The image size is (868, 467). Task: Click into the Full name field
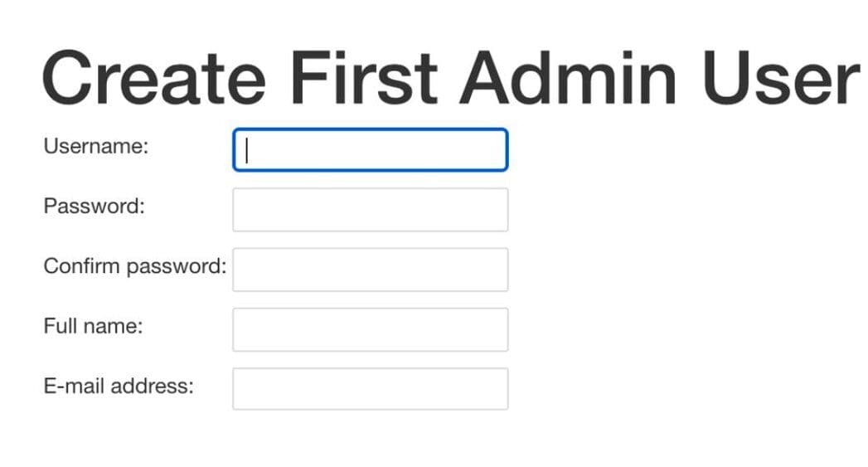pyautogui.click(x=370, y=329)
